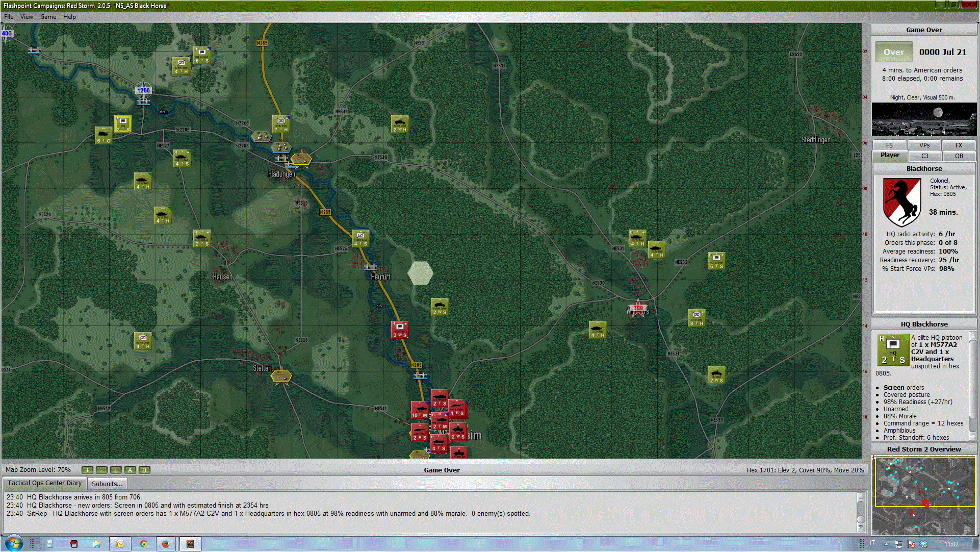Select the 6 T S headquarters counter near top of map

(202, 55)
